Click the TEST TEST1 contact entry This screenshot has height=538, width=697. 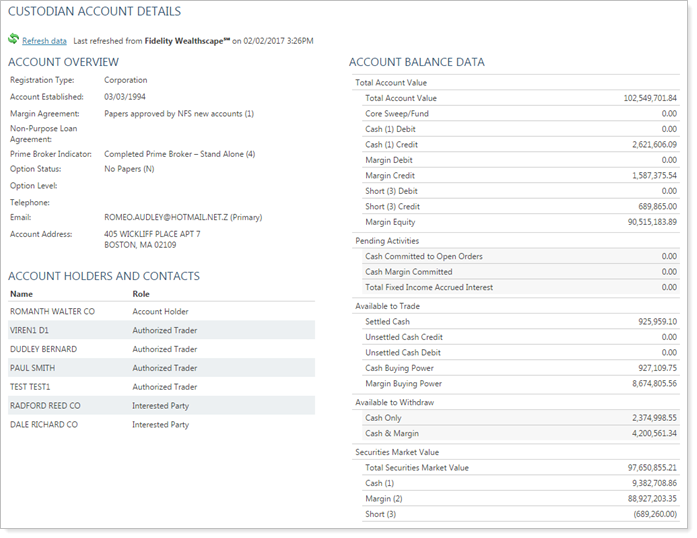pos(30,387)
